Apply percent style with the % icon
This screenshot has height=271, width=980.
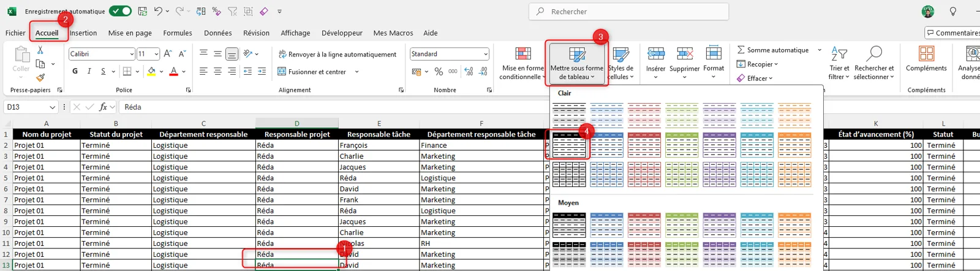pos(439,71)
